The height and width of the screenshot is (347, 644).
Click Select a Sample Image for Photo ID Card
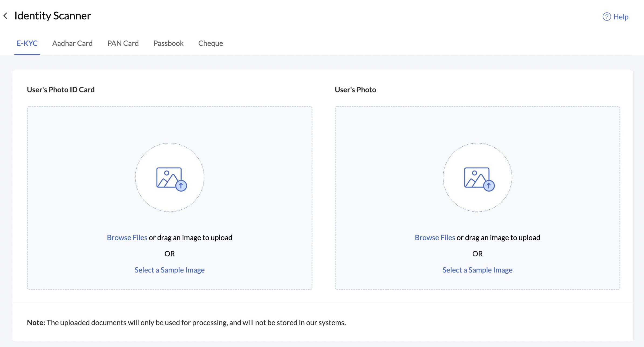pos(169,270)
